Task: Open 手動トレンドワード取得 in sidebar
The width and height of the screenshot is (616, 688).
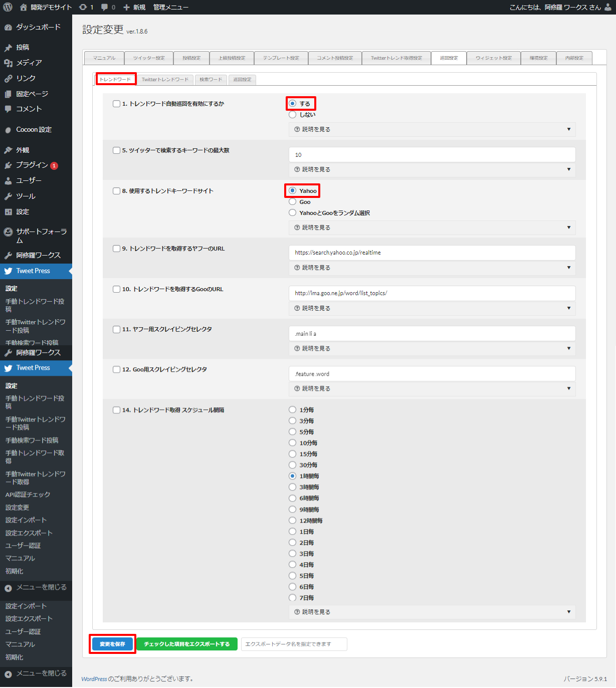Action: [35, 456]
